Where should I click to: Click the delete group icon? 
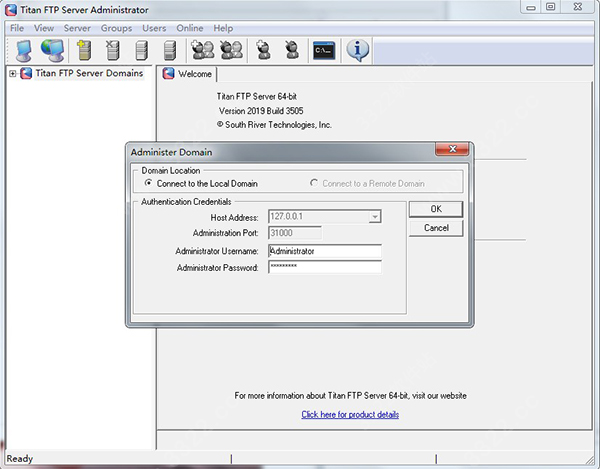tap(232, 50)
